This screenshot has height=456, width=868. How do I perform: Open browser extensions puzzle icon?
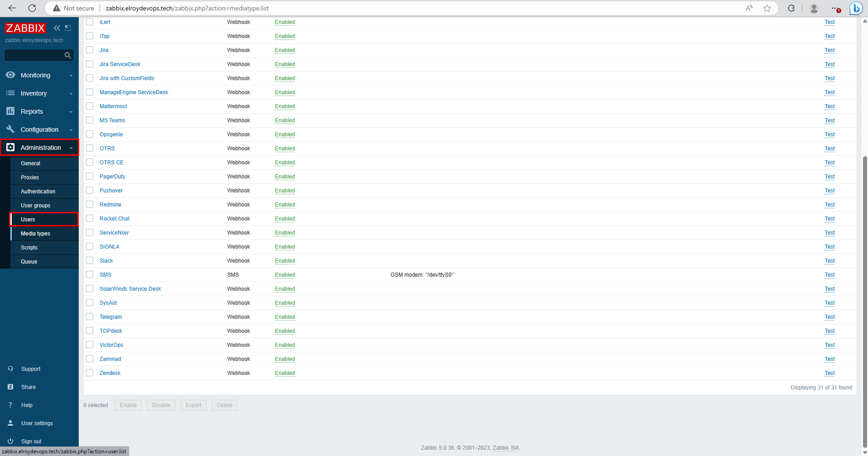point(791,8)
